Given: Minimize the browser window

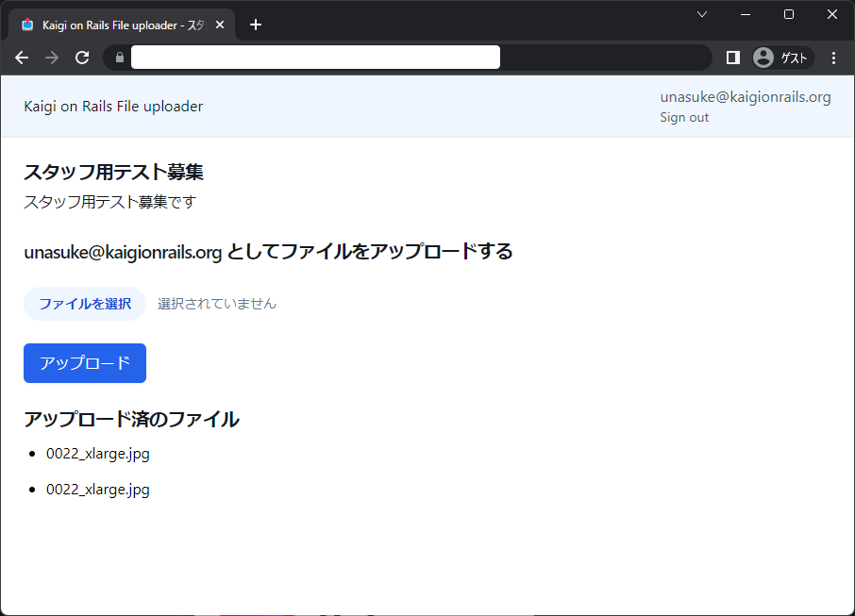Looking at the screenshot, I should point(746,15).
